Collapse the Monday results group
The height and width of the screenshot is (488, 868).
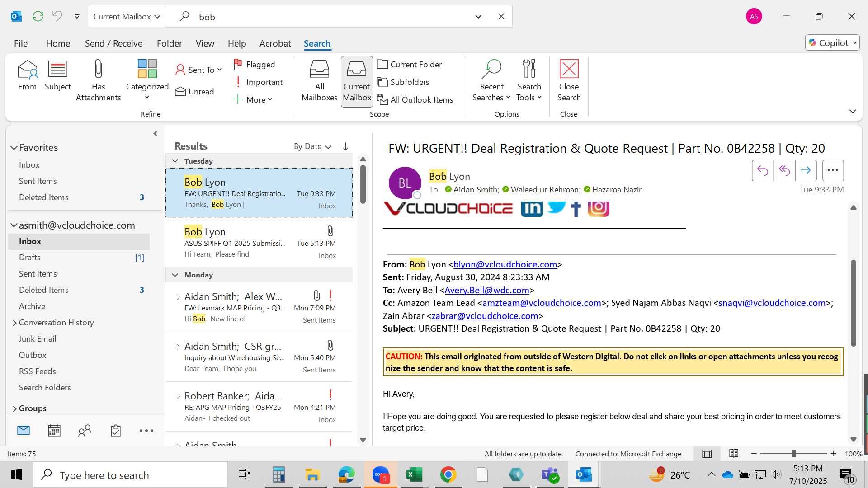(x=175, y=275)
